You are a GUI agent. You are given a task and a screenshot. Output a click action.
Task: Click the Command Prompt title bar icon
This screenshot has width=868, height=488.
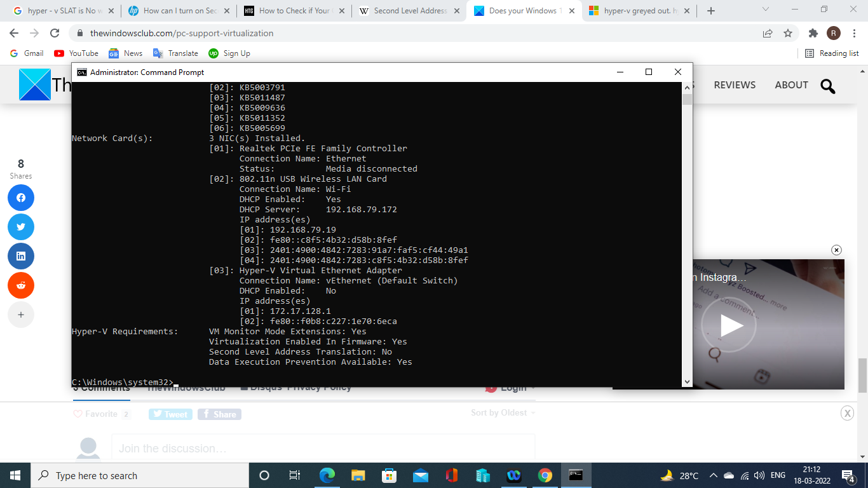click(81, 72)
